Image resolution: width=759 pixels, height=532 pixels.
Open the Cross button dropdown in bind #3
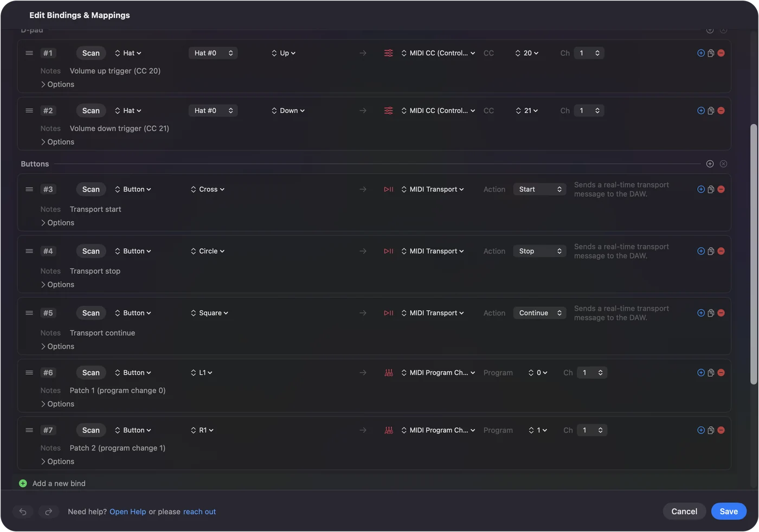tap(208, 189)
